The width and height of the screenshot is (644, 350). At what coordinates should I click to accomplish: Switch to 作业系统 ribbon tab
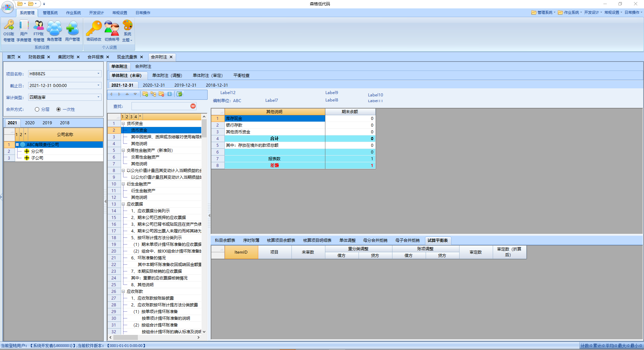73,13
